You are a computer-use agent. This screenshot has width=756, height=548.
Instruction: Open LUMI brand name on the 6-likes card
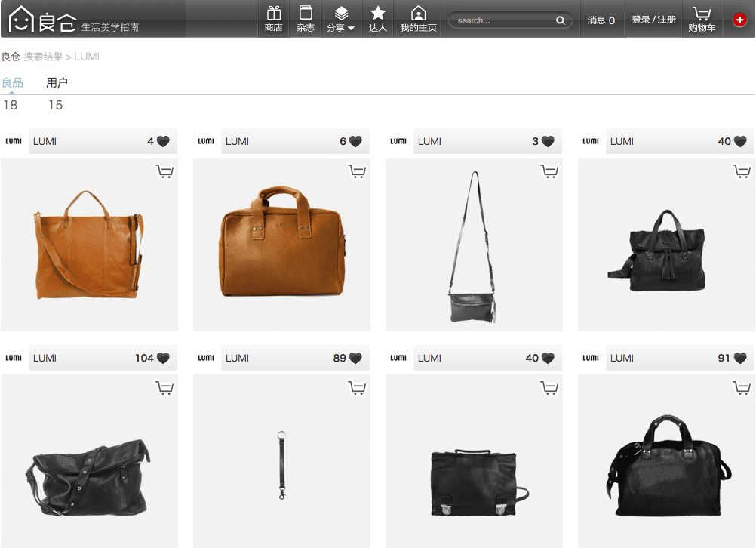pyautogui.click(x=237, y=141)
